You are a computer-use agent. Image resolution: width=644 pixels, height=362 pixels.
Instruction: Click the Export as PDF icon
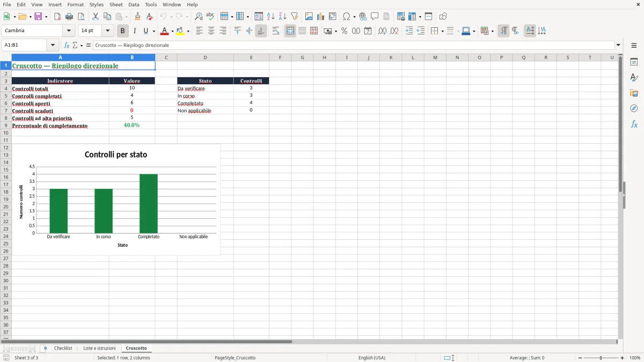57,17
